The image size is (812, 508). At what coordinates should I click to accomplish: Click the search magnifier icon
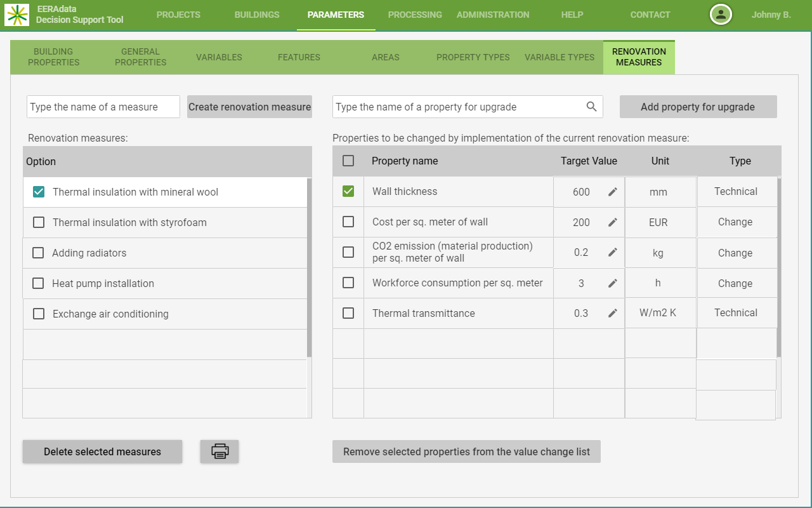591,107
